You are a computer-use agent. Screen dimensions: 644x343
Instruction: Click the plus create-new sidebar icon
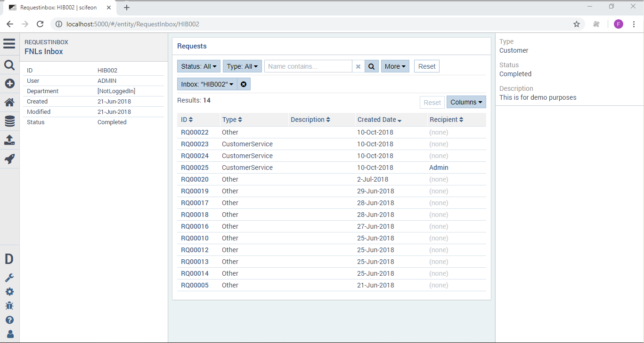click(x=9, y=84)
